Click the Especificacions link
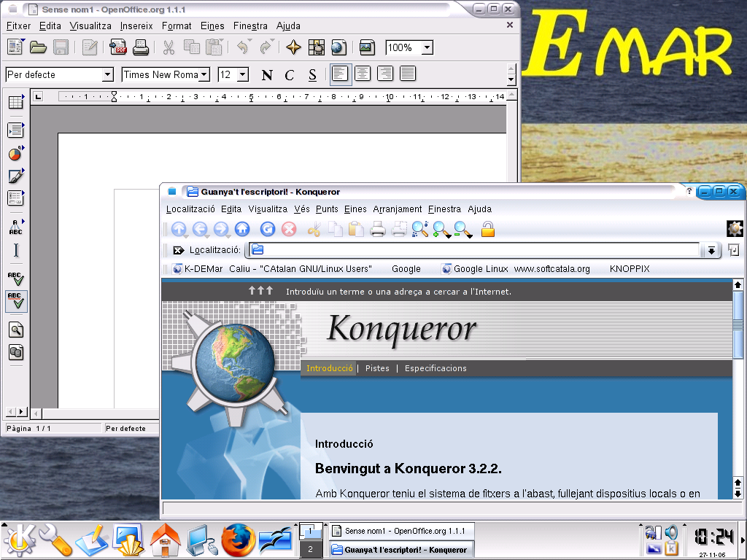The width and height of the screenshot is (747, 560). point(436,368)
